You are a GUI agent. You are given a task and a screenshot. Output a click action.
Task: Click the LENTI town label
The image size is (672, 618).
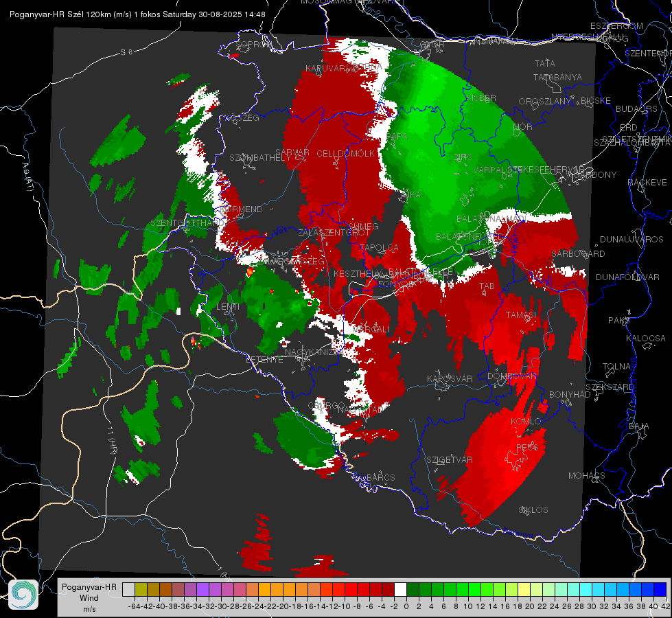pos(228,307)
